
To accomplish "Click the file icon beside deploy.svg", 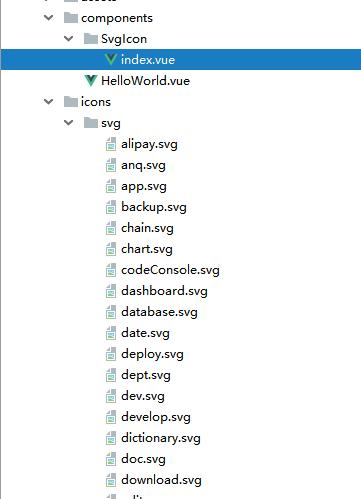I will pos(111,354).
